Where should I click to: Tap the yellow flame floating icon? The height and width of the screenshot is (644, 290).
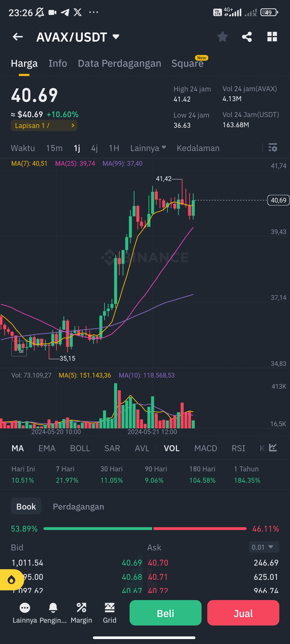[11, 579]
